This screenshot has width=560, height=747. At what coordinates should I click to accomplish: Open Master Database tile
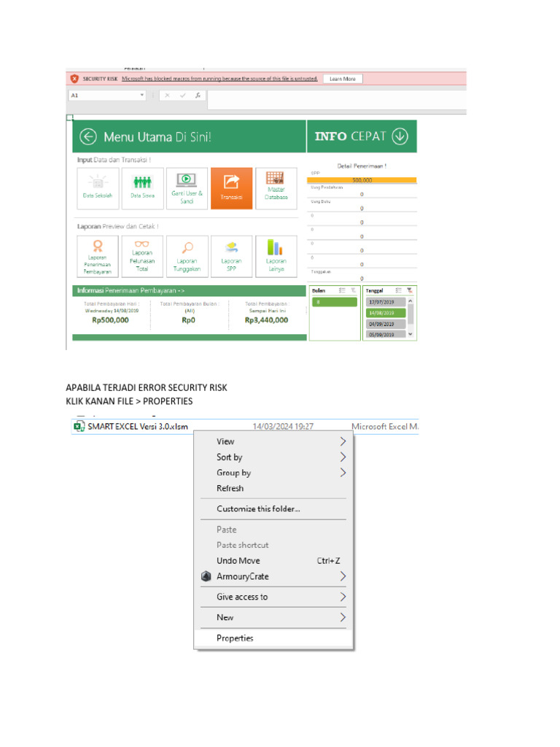click(x=276, y=189)
